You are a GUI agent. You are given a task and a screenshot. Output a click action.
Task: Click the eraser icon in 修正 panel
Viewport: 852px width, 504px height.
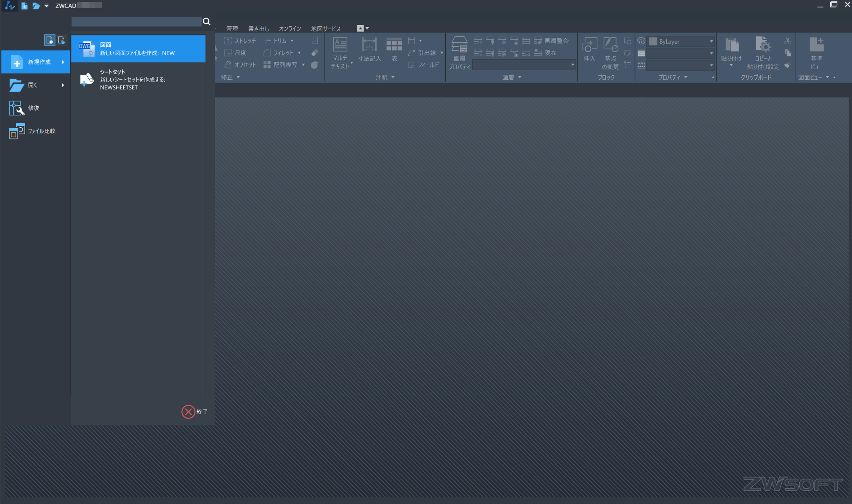[x=315, y=53]
